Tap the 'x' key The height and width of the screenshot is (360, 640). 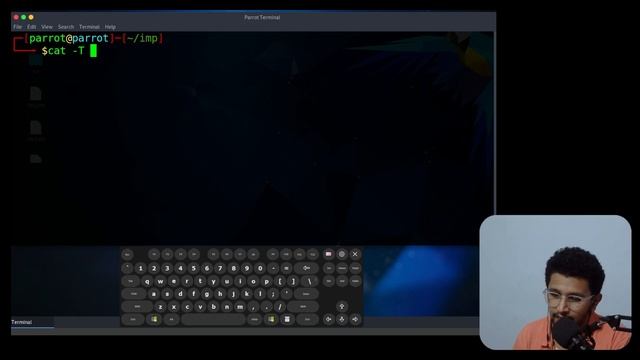174,307
